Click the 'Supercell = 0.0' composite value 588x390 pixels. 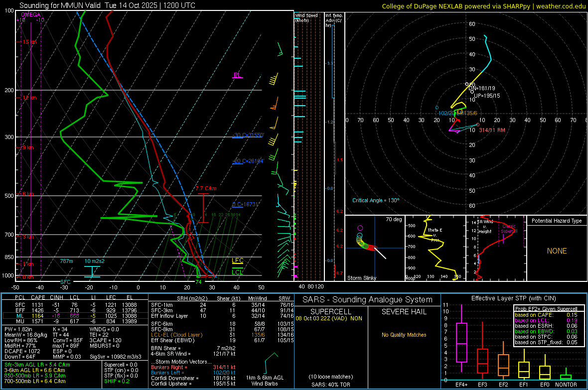pos(121,365)
